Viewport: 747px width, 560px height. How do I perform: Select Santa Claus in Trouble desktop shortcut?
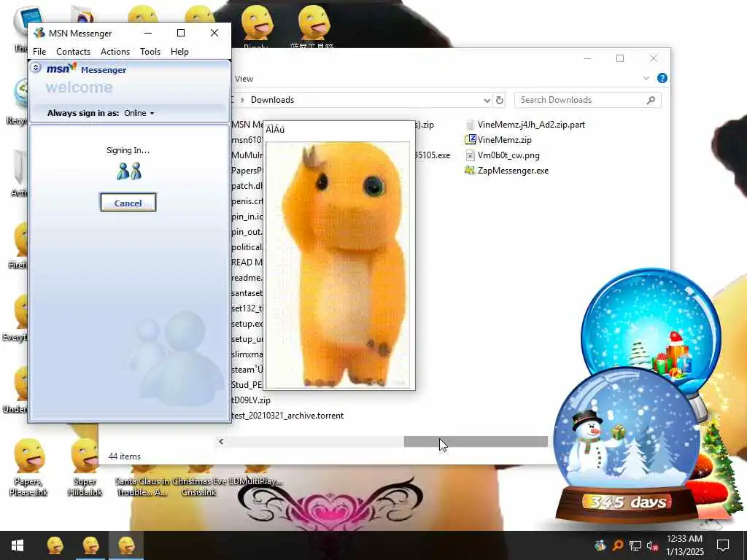(x=142, y=481)
